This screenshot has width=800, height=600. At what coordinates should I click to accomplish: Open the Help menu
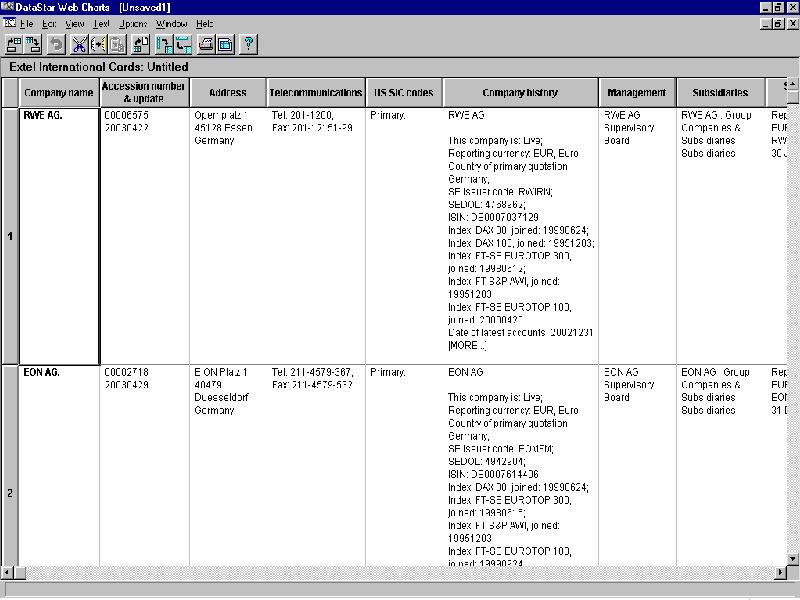tap(204, 23)
